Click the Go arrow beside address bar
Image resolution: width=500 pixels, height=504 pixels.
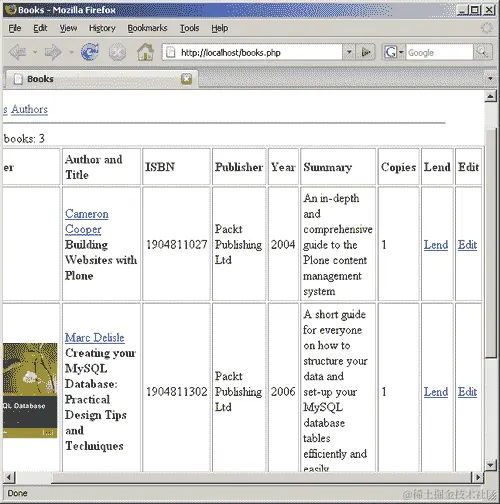pos(366,52)
